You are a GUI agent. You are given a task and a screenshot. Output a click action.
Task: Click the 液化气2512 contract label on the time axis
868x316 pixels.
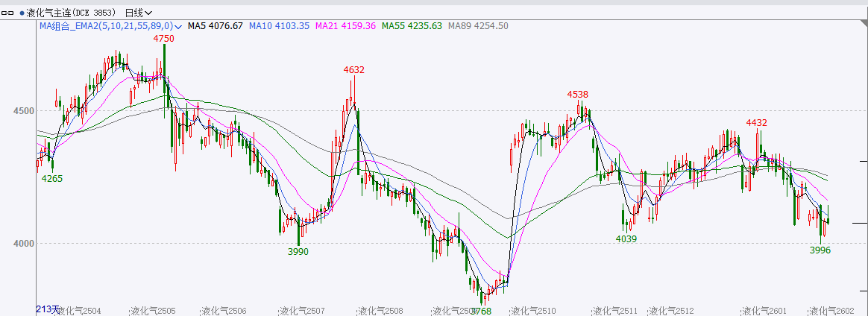[671, 311]
